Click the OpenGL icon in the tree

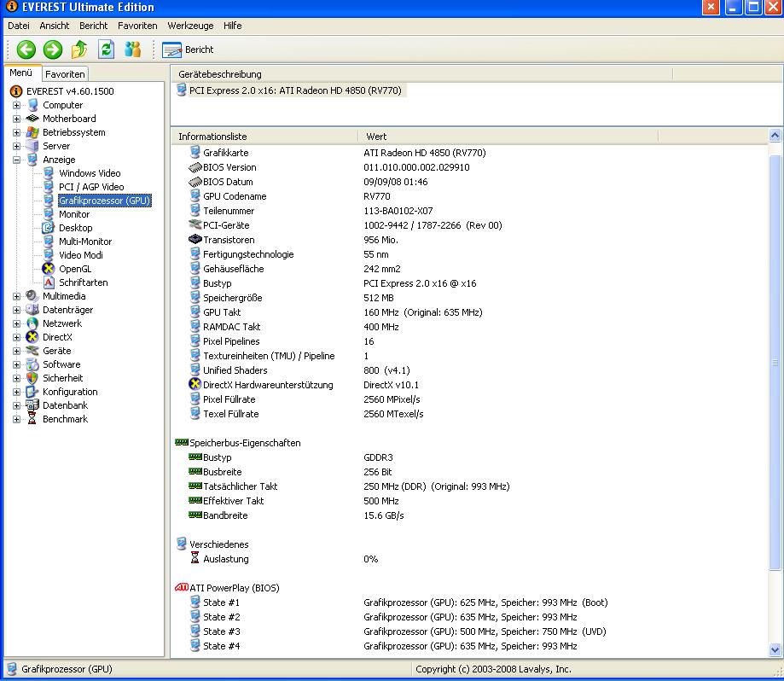point(48,269)
